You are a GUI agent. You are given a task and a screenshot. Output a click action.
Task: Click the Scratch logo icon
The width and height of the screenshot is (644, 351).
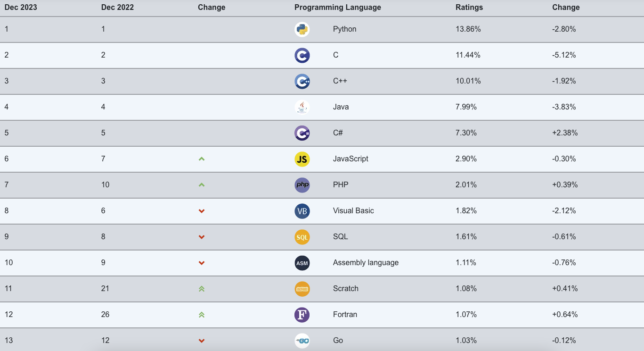(302, 289)
